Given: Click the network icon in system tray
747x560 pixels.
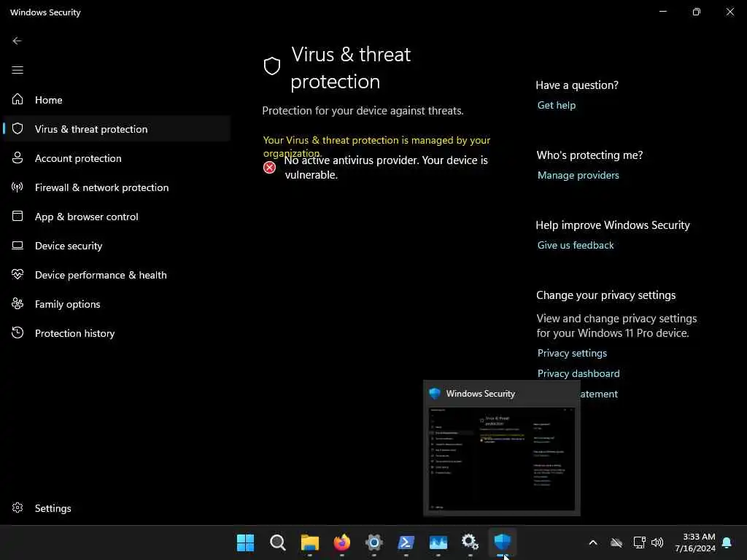Looking at the screenshot, I should 639,542.
